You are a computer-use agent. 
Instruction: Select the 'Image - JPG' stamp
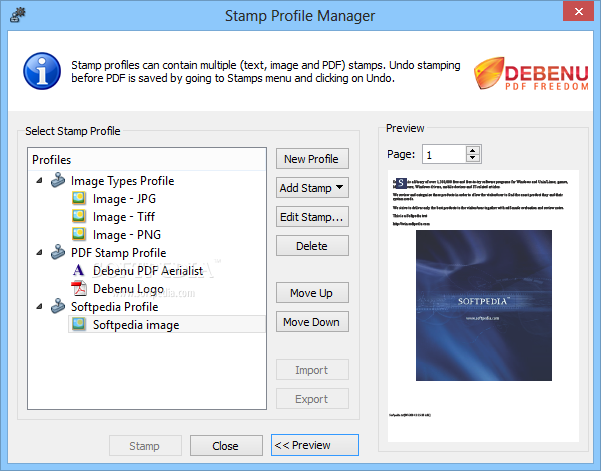(124, 199)
